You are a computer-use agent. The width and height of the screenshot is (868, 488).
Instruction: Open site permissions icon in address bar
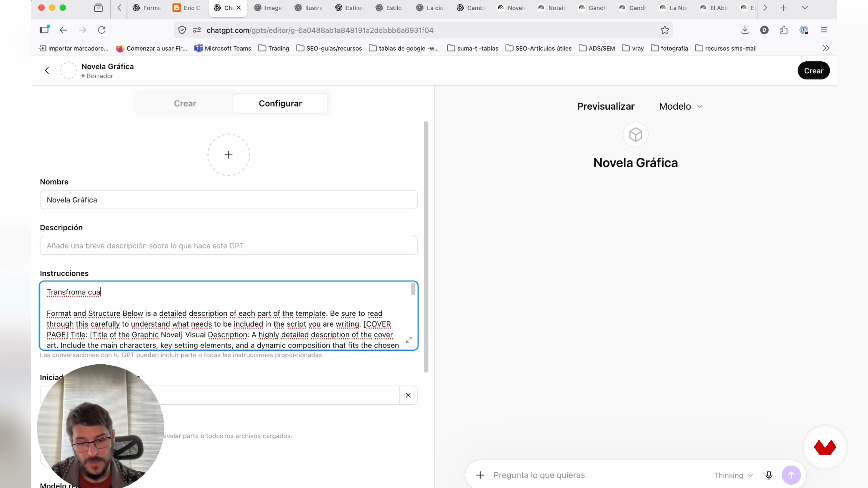(197, 30)
